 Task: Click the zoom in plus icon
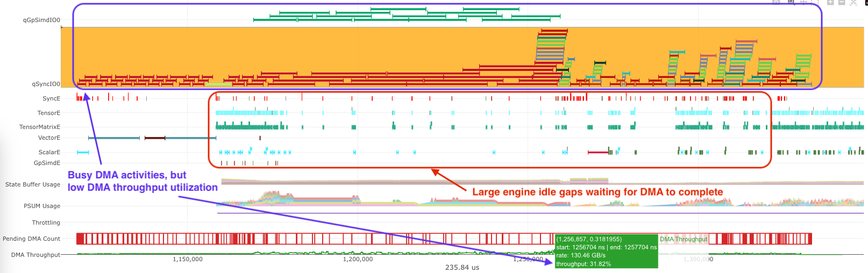(830, 2)
